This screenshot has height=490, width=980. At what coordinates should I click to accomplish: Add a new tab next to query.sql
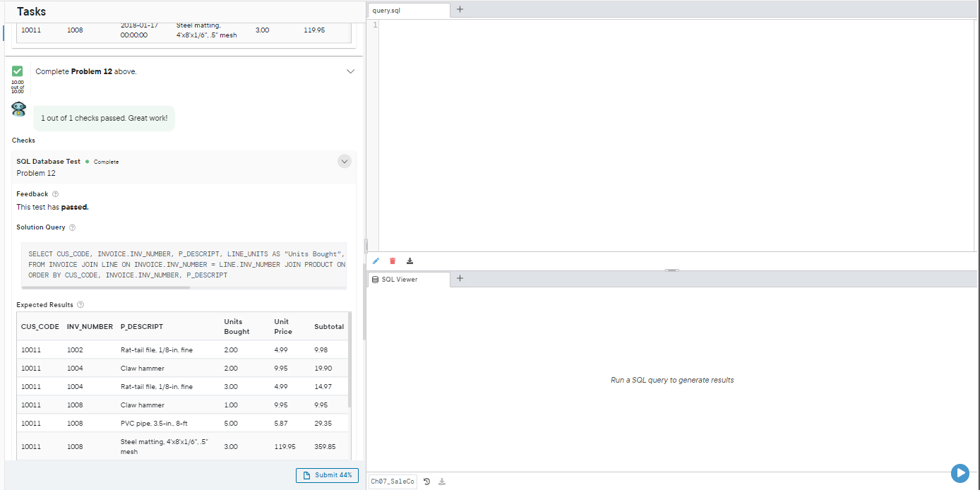pyautogui.click(x=460, y=10)
